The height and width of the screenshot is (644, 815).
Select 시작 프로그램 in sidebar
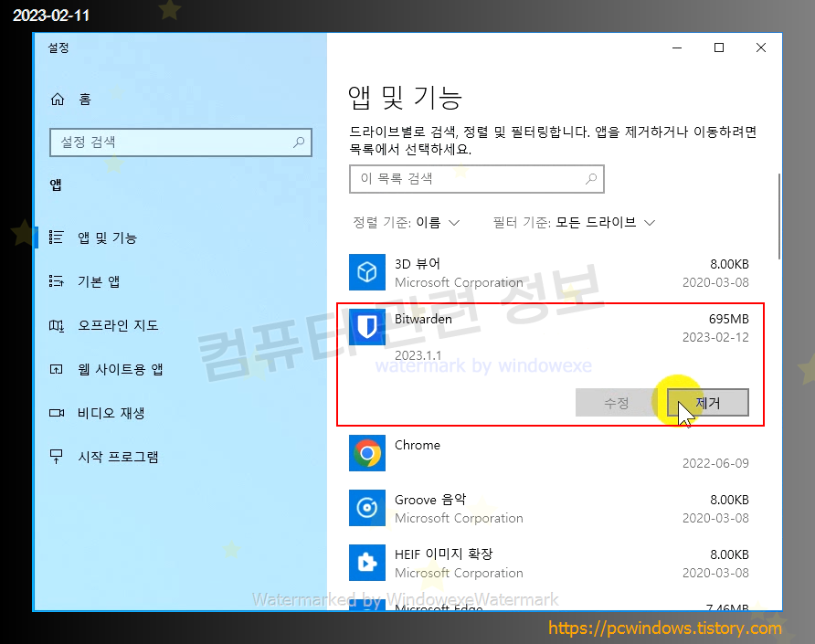[118, 457]
